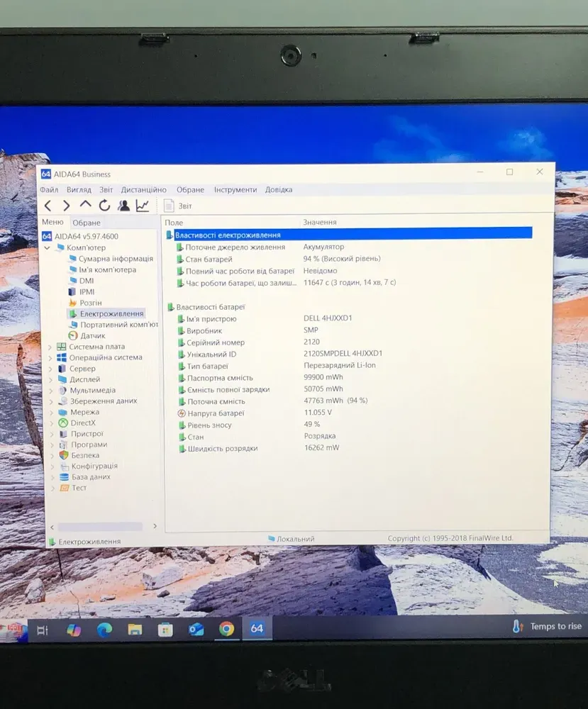Expand the Системна плата tree node
Viewport: 588px width, 709px height.
pos(50,347)
